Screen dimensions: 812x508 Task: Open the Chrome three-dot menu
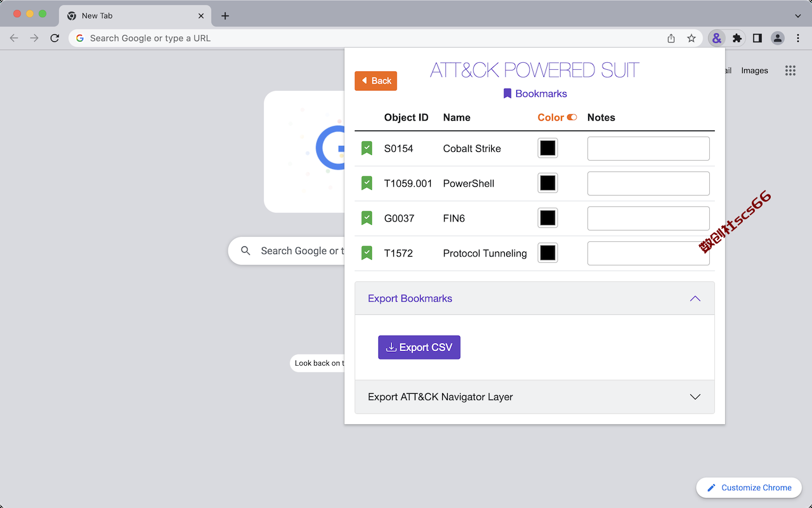pyautogui.click(x=798, y=38)
